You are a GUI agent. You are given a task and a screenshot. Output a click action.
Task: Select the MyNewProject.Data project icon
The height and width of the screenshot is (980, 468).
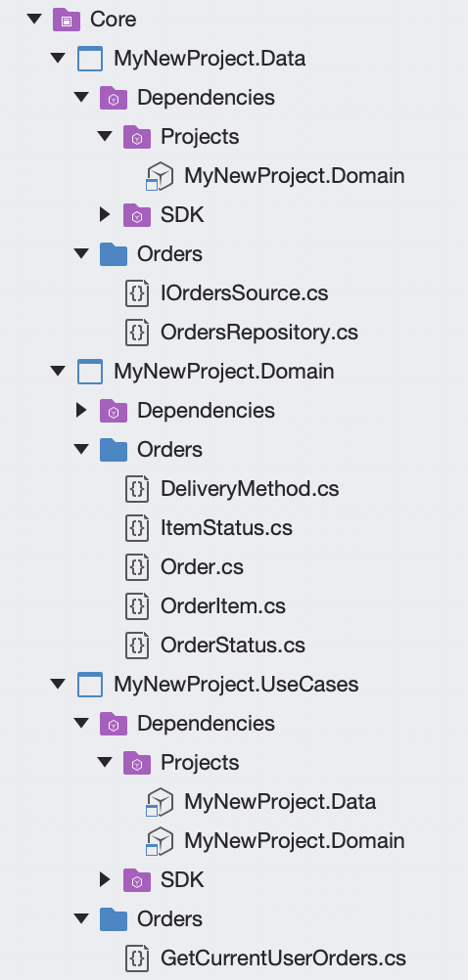pos(89,59)
